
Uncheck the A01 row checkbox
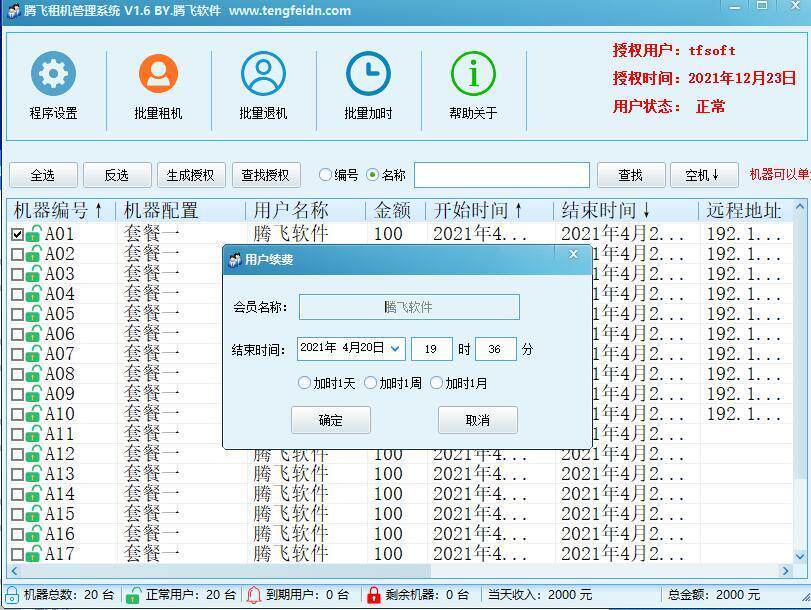(17, 235)
